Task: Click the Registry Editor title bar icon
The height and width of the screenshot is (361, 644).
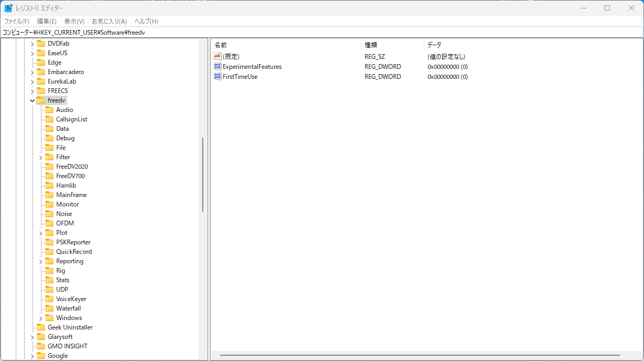Action: pyautogui.click(x=8, y=8)
